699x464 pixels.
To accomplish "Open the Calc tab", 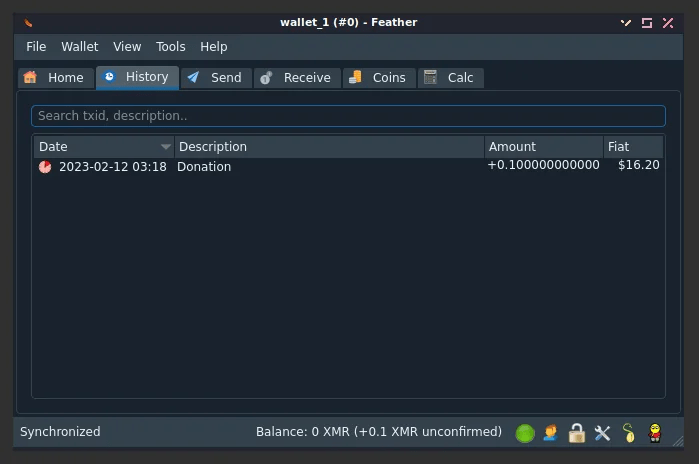I will [451, 78].
